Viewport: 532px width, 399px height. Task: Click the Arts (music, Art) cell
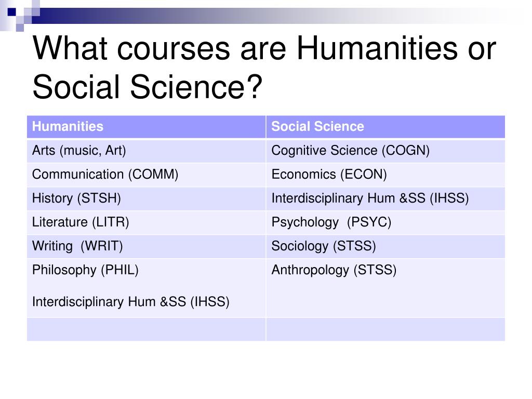pyautogui.click(x=146, y=151)
